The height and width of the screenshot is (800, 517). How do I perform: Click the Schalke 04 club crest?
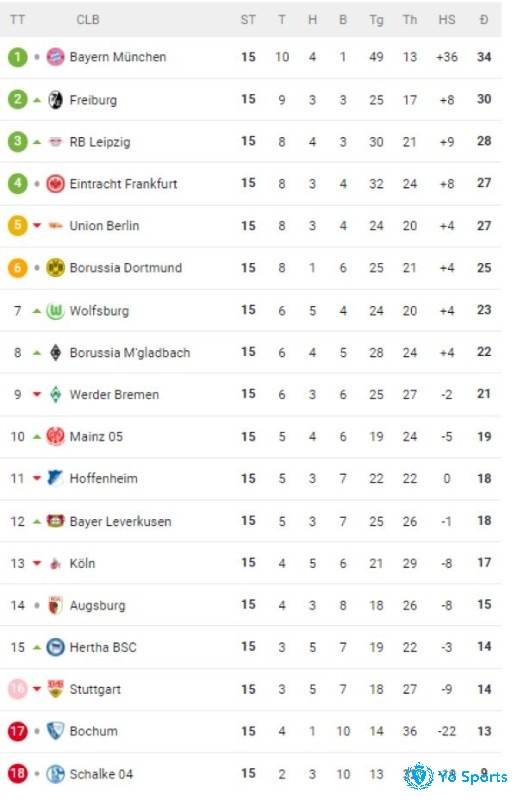click(x=55, y=774)
